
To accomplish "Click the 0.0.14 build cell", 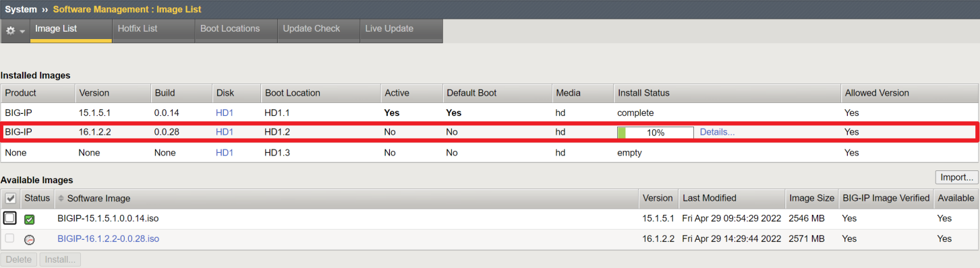I will click(x=167, y=112).
